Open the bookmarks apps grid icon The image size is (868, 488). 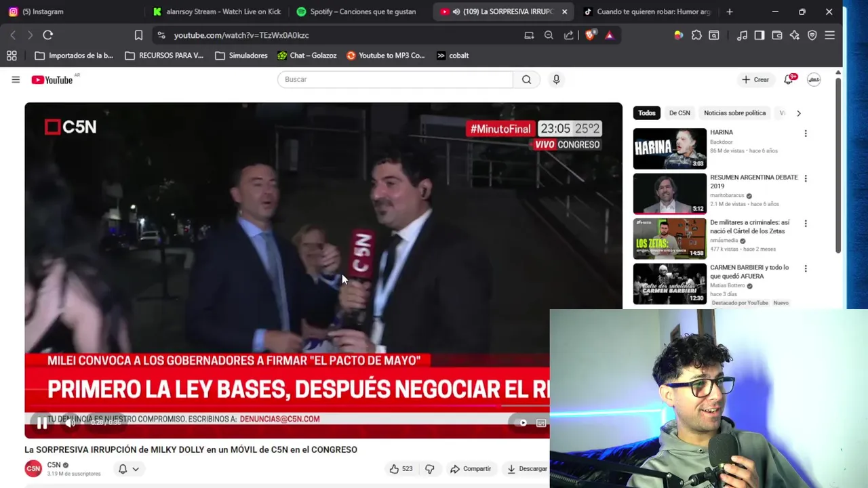[12, 56]
